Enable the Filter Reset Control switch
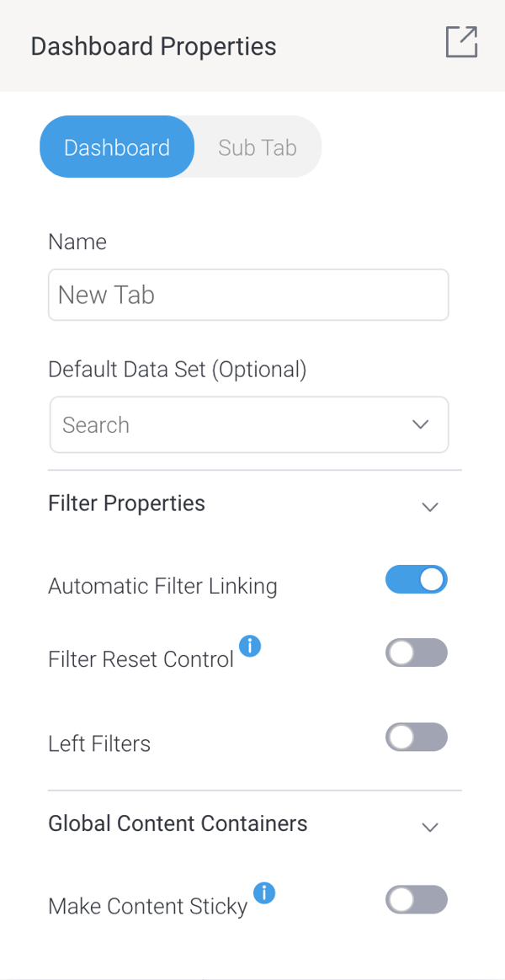The width and height of the screenshot is (505, 980). click(417, 652)
